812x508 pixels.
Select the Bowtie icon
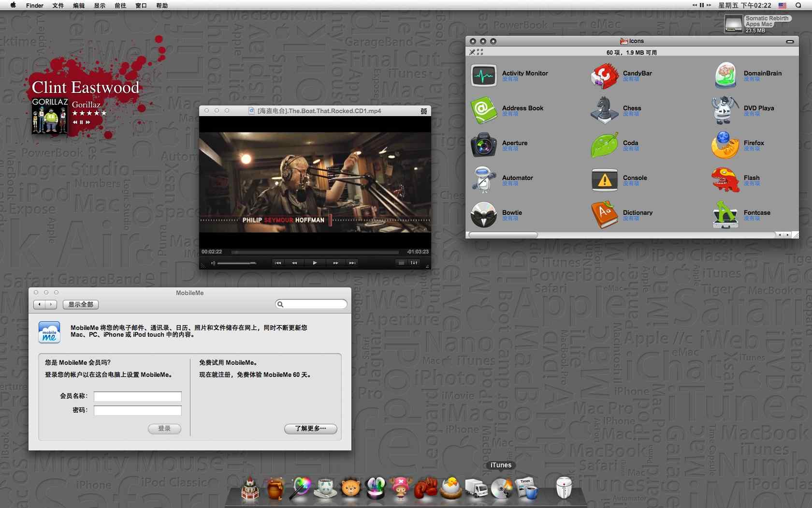(x=484, y=215)
